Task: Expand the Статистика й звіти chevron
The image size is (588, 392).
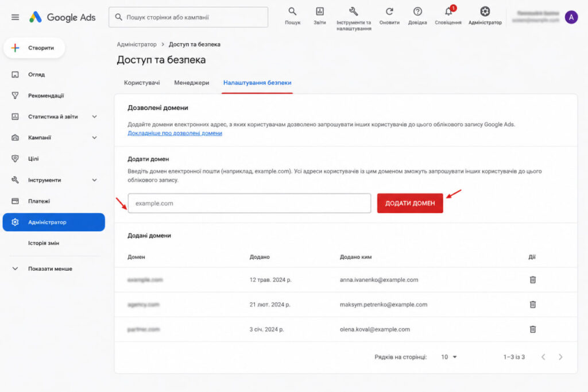Action: click(x=95, y=117)
